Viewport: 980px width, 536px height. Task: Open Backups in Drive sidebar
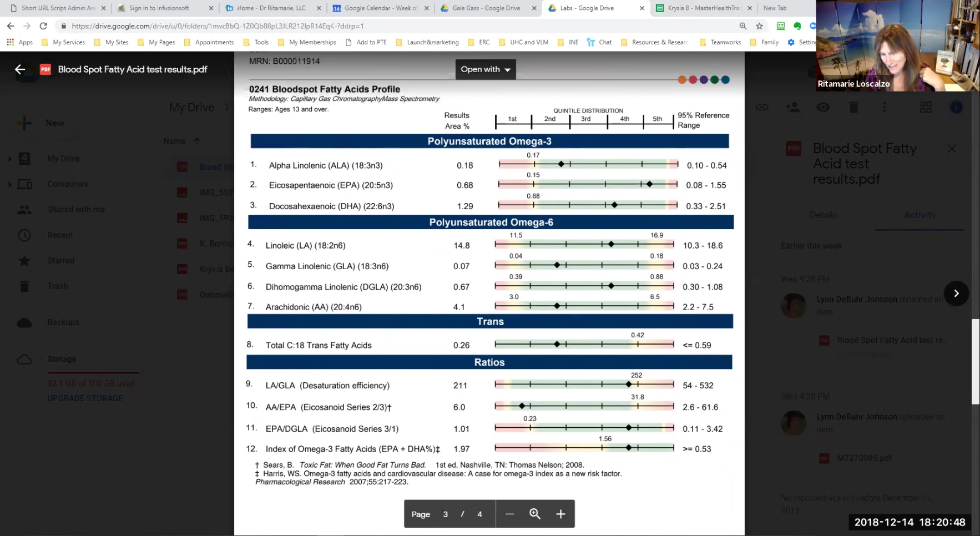63,322
